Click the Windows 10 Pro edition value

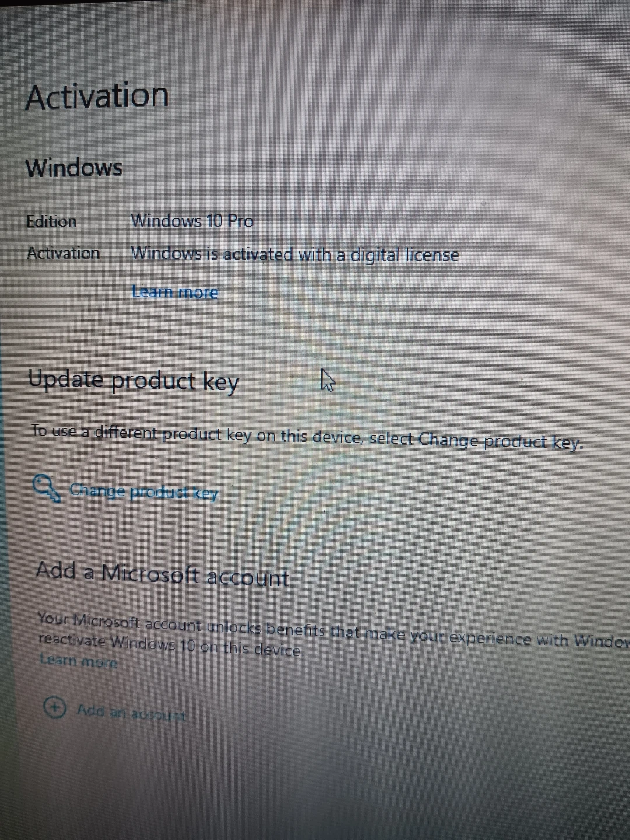(192, 221)
